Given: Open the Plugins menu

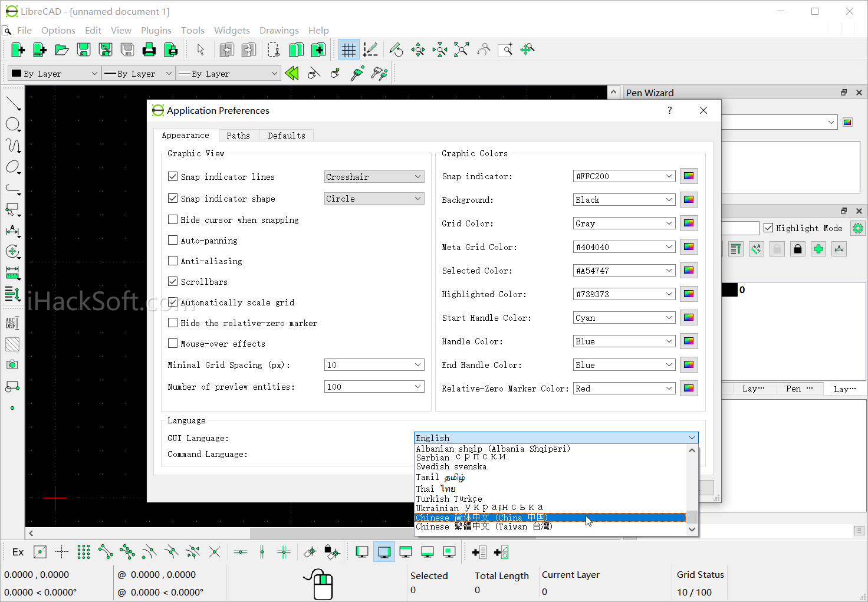Looking at the screenshot, I should [x=156, y=30].
